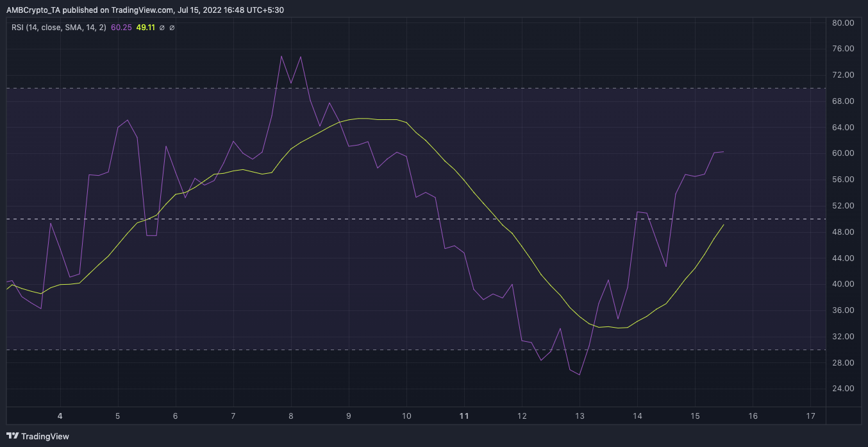Click date label 8 on time axis
Image resolution: width=868 pixels, height=447 pixels.
pos(291,416)
